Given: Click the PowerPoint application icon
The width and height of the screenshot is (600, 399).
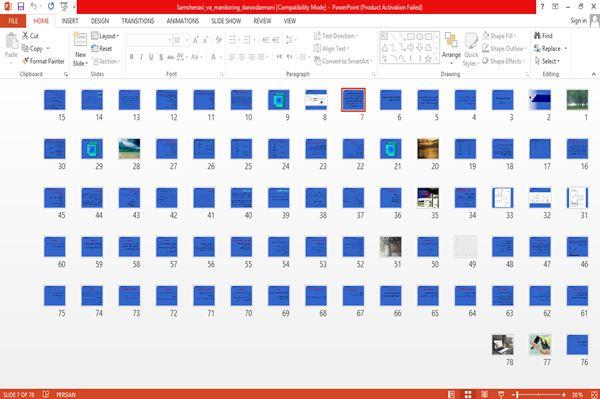Looking at the screenshot, I should pos(8,7).
